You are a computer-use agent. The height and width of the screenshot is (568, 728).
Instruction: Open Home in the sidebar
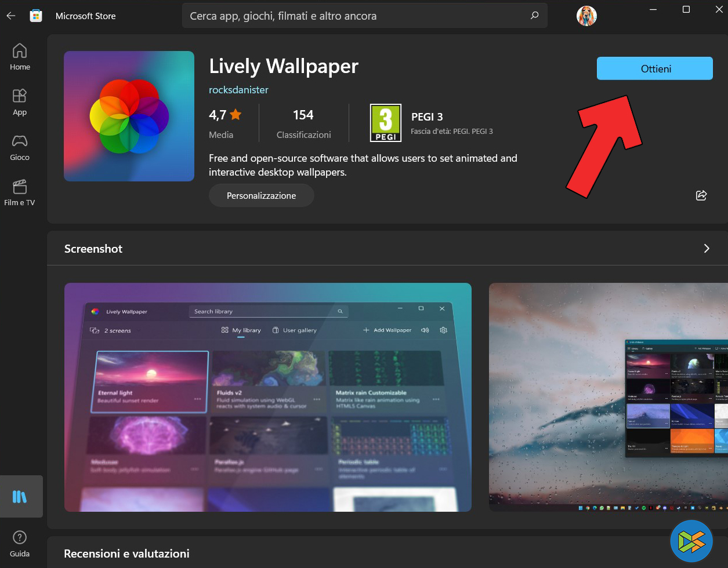tap(20, 57)
